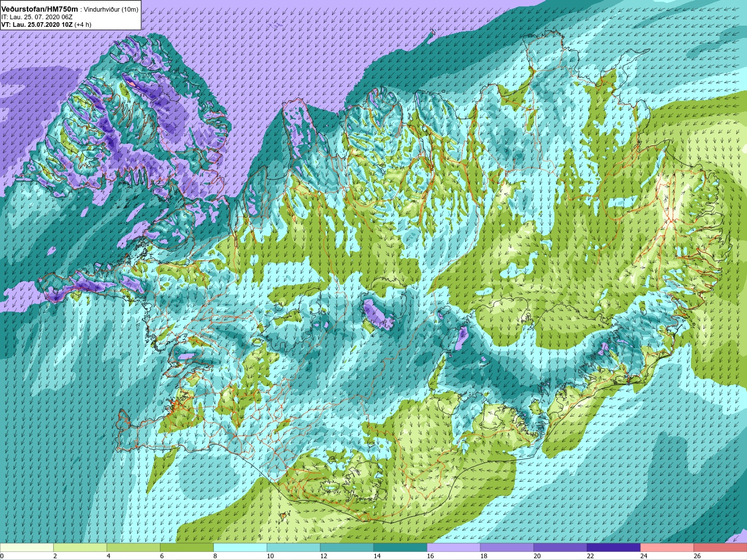The image size is (747, 560).
Task: Click the legend scale label '24'
Action: [x=644, y=556]
